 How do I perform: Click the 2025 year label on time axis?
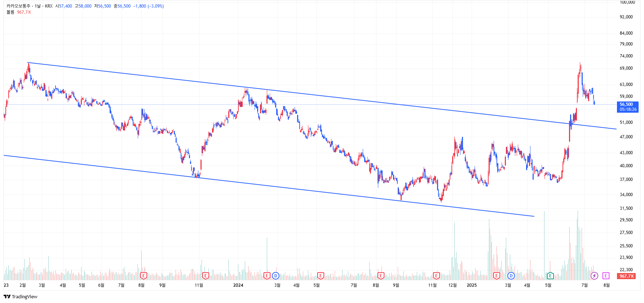[472, 285]
